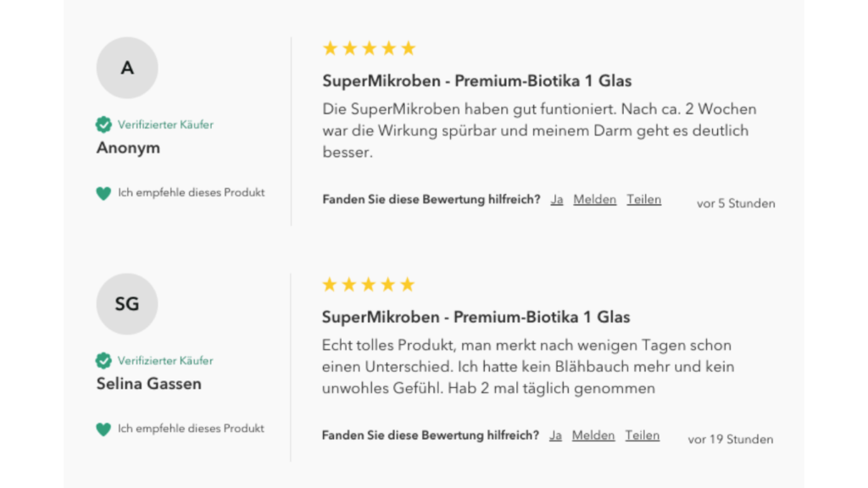Click the product title in Anonym's review
Image resolution: width=868 pixels, height=488 pixels.
pos(476,81)
